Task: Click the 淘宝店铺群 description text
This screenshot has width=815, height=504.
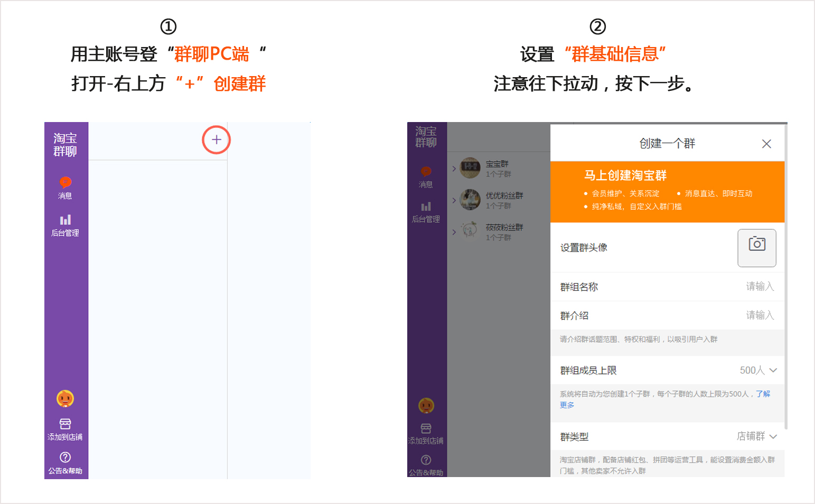Action: [667, 465]
